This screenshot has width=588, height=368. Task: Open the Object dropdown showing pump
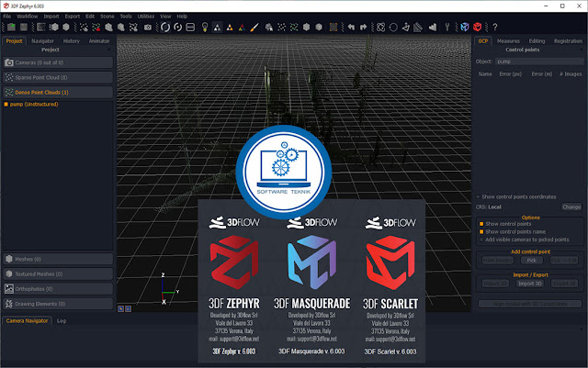539,61
